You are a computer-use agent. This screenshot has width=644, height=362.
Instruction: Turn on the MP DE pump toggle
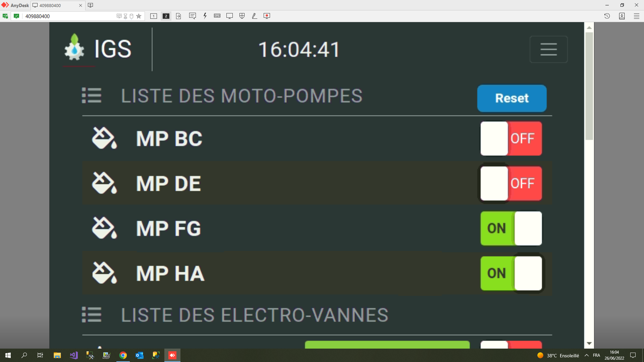[x=511, y=183]
